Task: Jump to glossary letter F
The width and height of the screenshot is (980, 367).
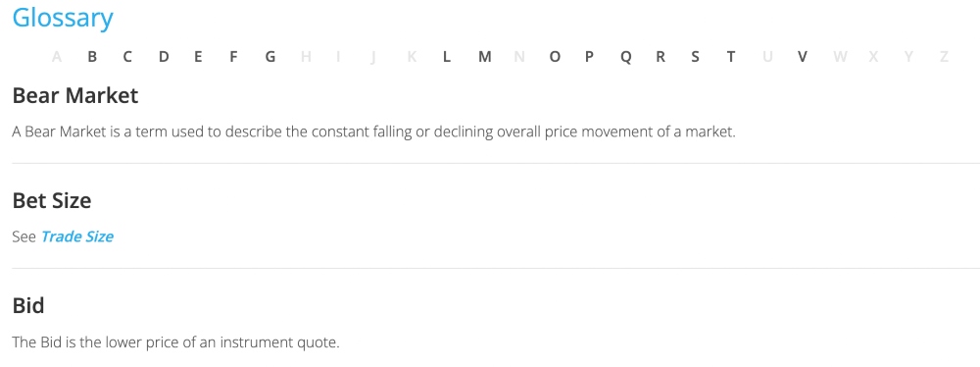Action: 233,57
